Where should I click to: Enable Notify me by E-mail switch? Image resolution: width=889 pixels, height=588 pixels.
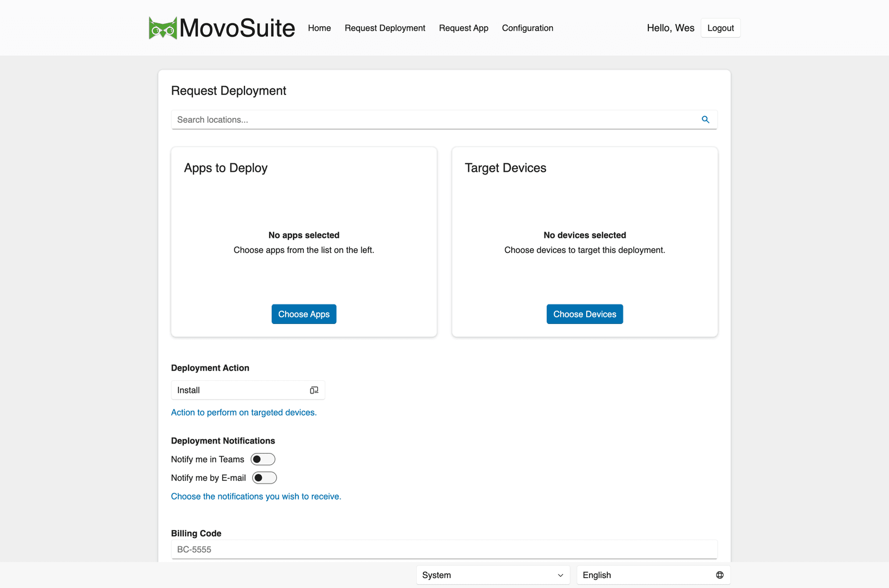pos(264,478)
